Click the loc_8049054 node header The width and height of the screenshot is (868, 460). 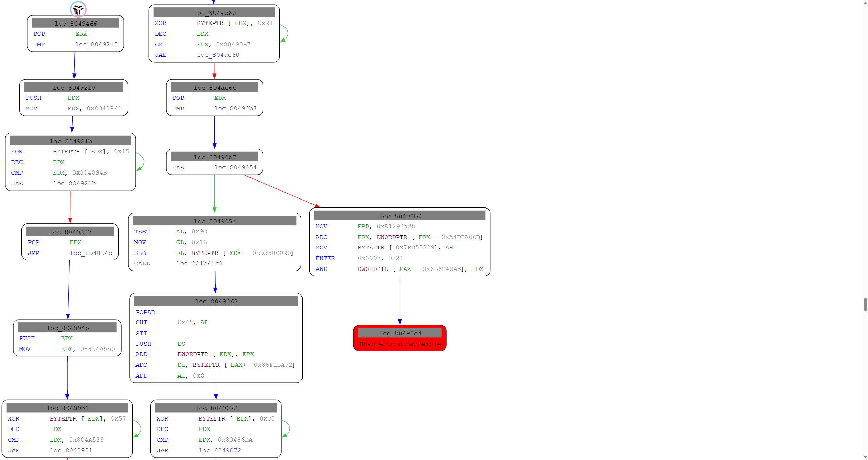215,221
